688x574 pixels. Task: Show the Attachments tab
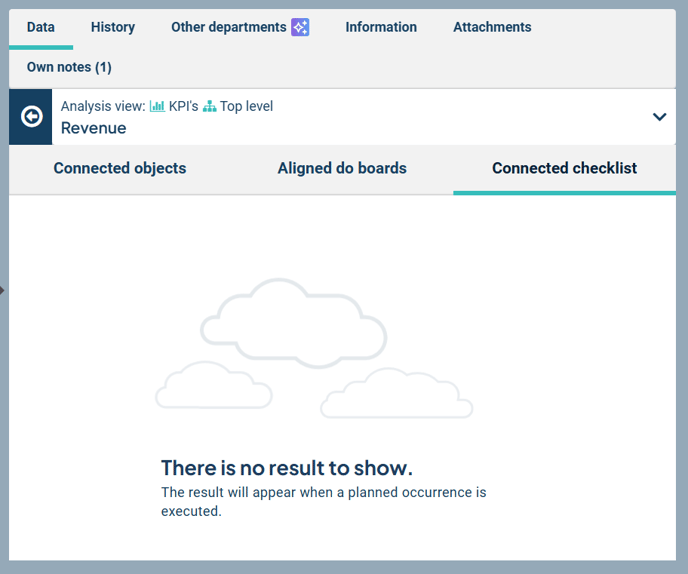pyautogui.click(x=492, y=27)
